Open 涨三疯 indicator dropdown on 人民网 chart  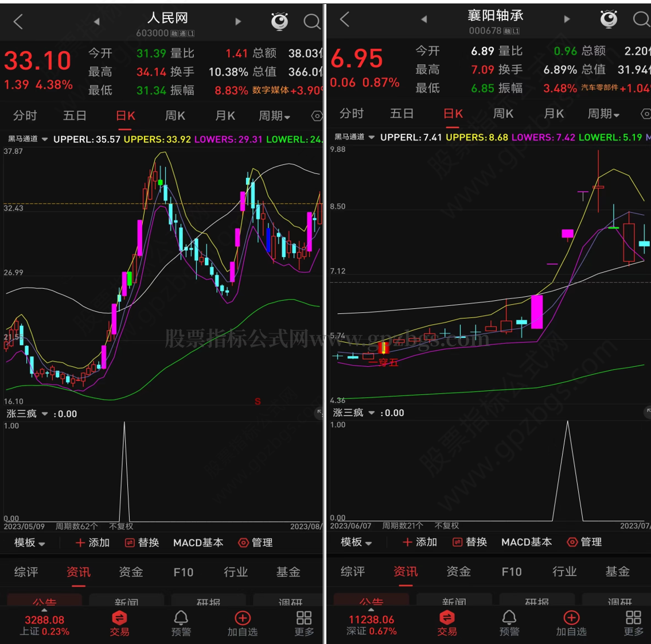[27, 414]
